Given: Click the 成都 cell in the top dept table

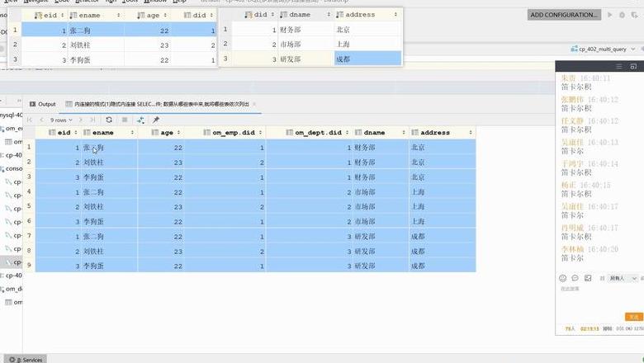Looking at the screenshot, I should click(x=368, y=59).
